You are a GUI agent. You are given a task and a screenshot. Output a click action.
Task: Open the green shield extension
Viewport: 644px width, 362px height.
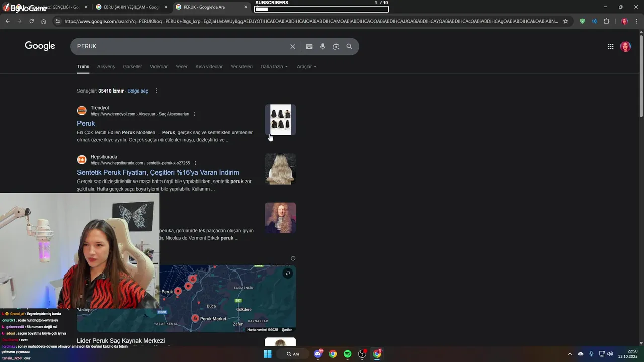tap(582, 21)
